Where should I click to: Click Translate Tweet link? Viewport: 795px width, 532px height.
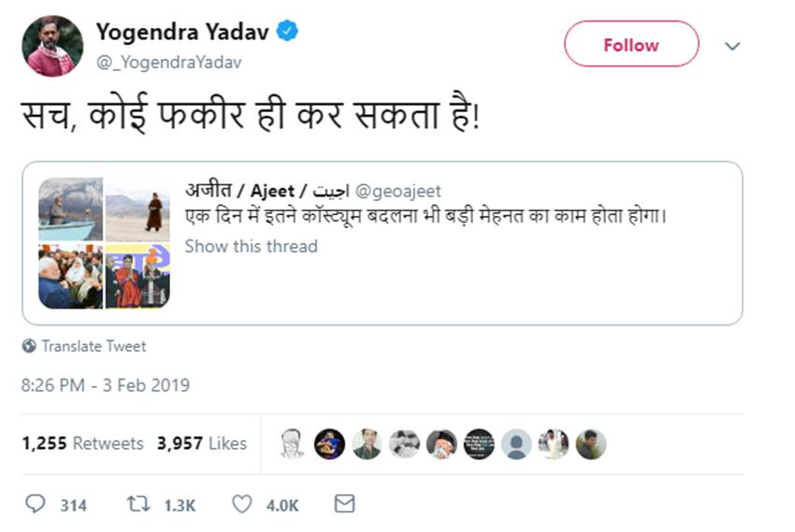click(94, 346)
